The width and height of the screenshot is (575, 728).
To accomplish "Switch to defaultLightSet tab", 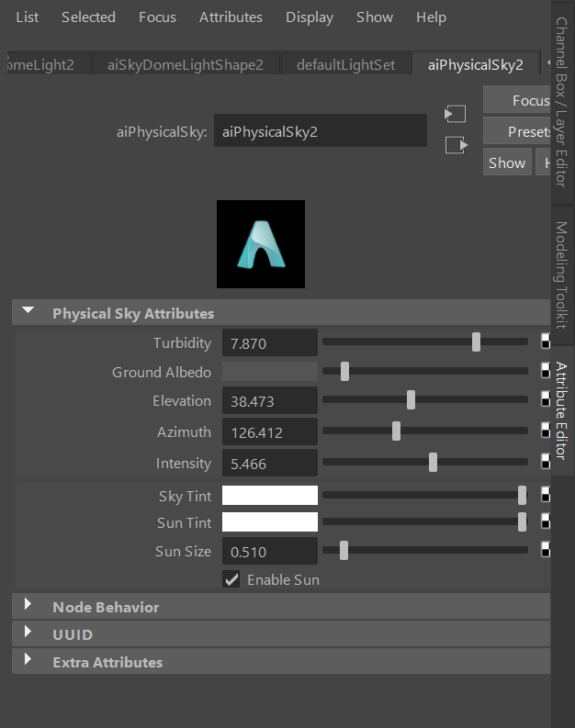I will point(345,64).
